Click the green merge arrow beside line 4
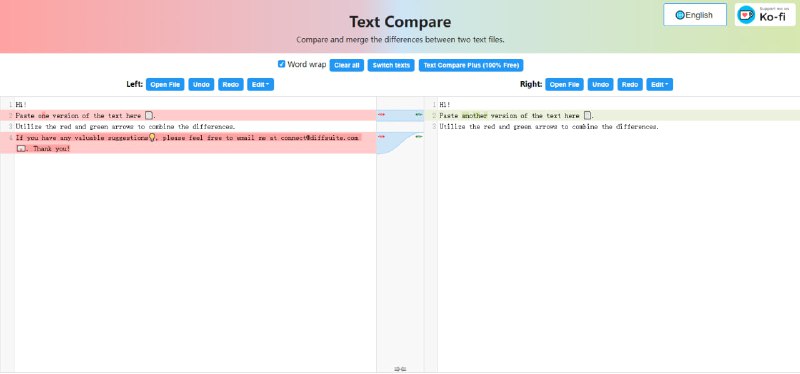The height and width of the screenshot is (374, 800). (419, 136)
